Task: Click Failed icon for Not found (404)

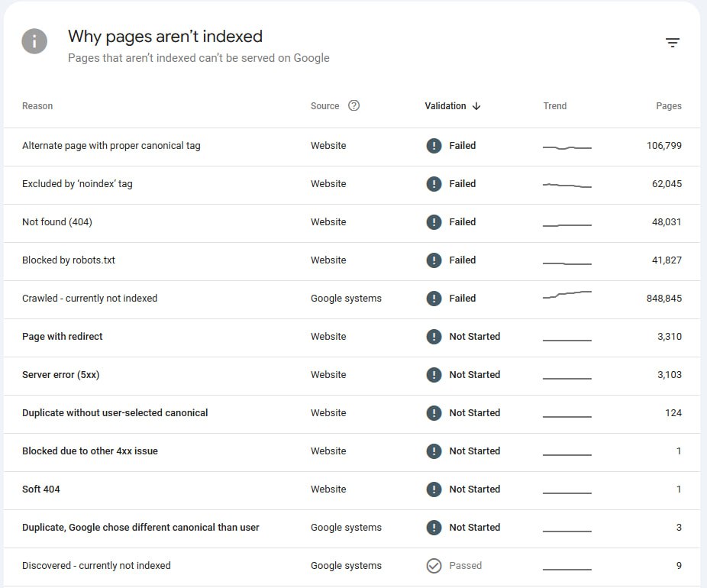Action: pos(434,222)
